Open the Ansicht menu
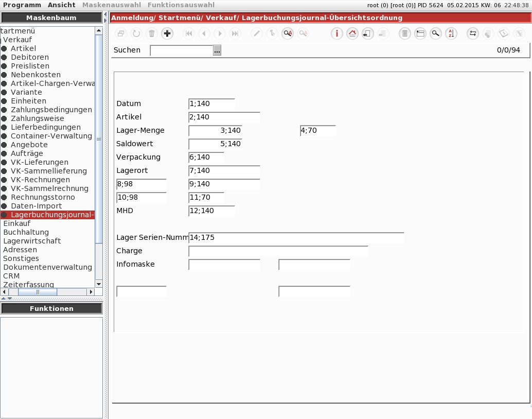This screenshot has width=532, height=419. pyautogui.click(x=61, y=5)
